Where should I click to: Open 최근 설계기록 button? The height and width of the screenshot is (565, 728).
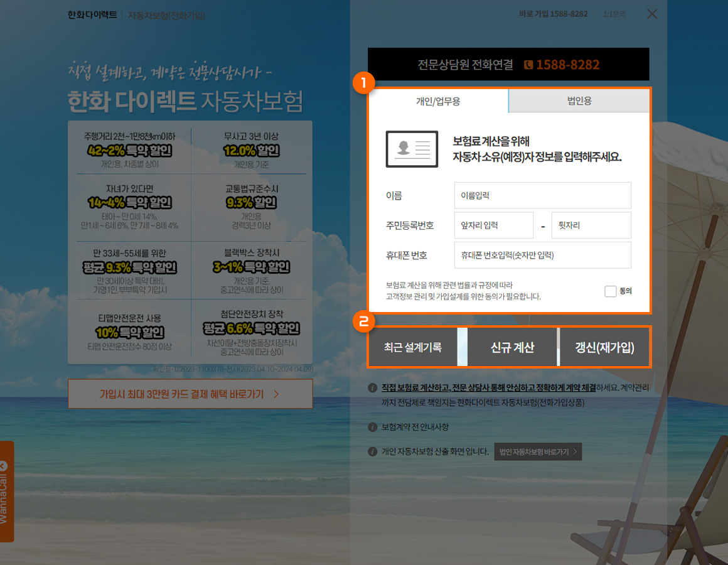(413, 347)
